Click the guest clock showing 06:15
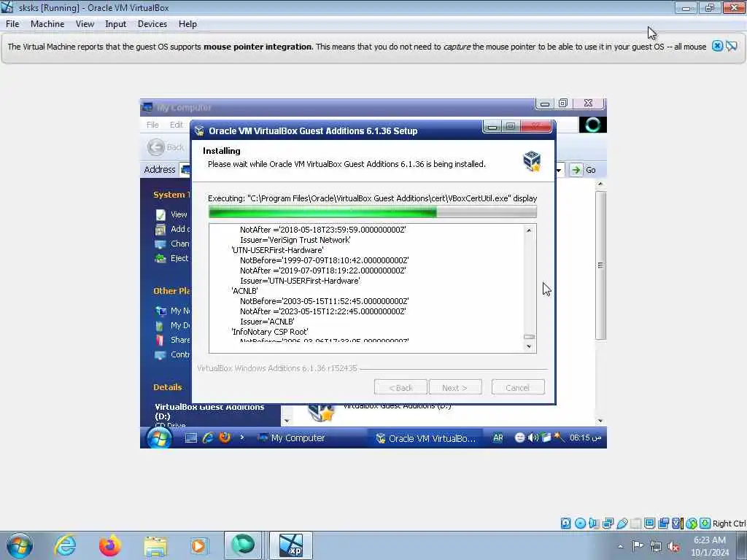The width and height of the screenshot is (747, 560). pyautogui.click(x=586, y=437)
